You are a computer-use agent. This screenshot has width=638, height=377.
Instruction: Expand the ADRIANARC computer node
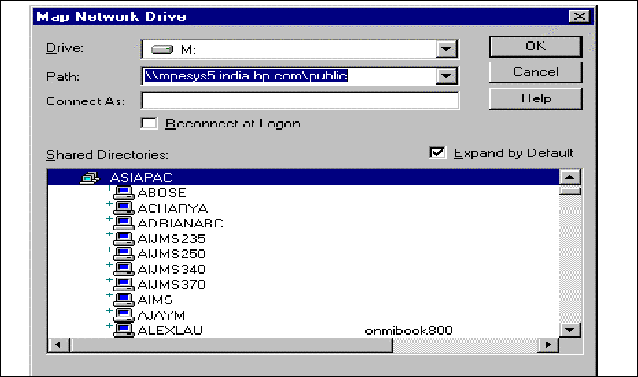click(109, 218)
